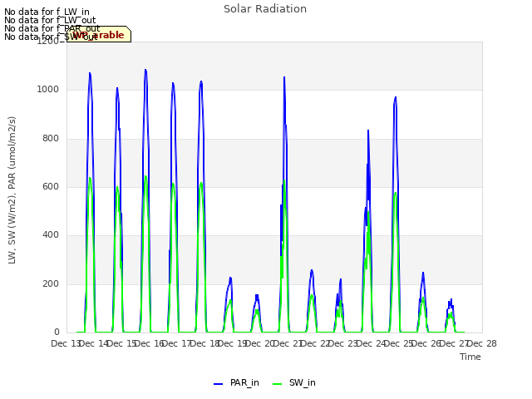This screenshot has width=532, height=399.
Task: Click the 'No data for f_LW_out' message
Action: tap(50, 20)
